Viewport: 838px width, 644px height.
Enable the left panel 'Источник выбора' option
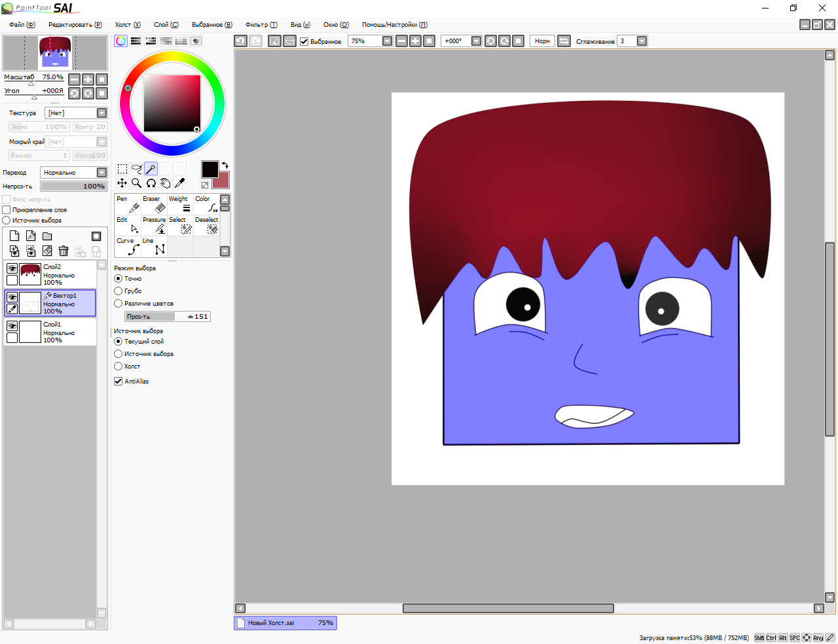click(x=7, y=221)
